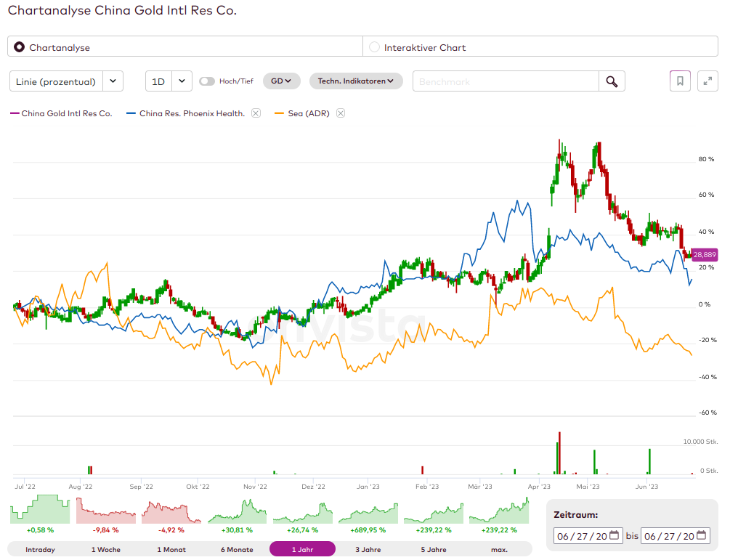Screen dimensions: 746x560
Task: Click the benchmark search magnifier icon
Action: coord(612,81)
